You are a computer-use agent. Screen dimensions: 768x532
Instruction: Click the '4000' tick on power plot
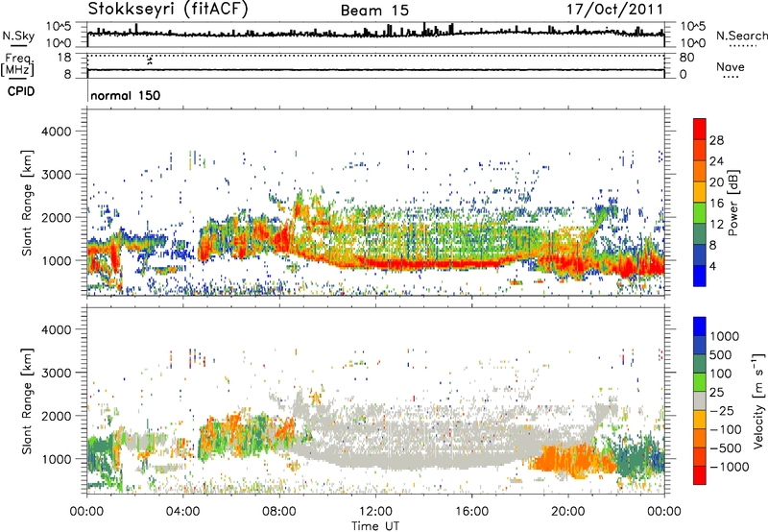coord(56,132)
